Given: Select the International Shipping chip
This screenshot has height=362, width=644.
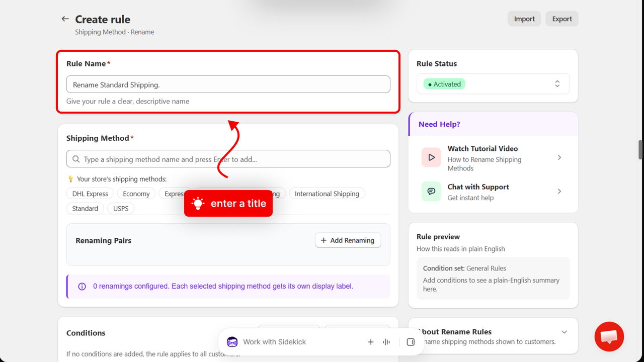Looking at the screenshot, I should (x=327, y=194).
